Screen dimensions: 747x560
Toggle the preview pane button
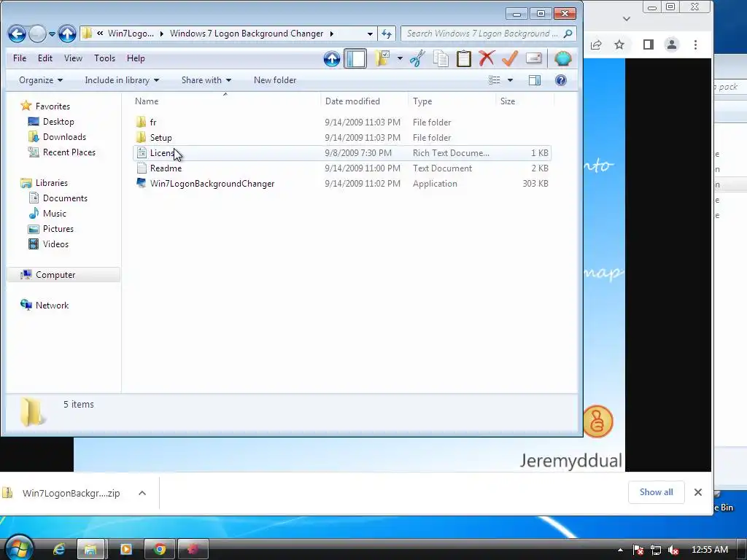[x=535, y=80]
